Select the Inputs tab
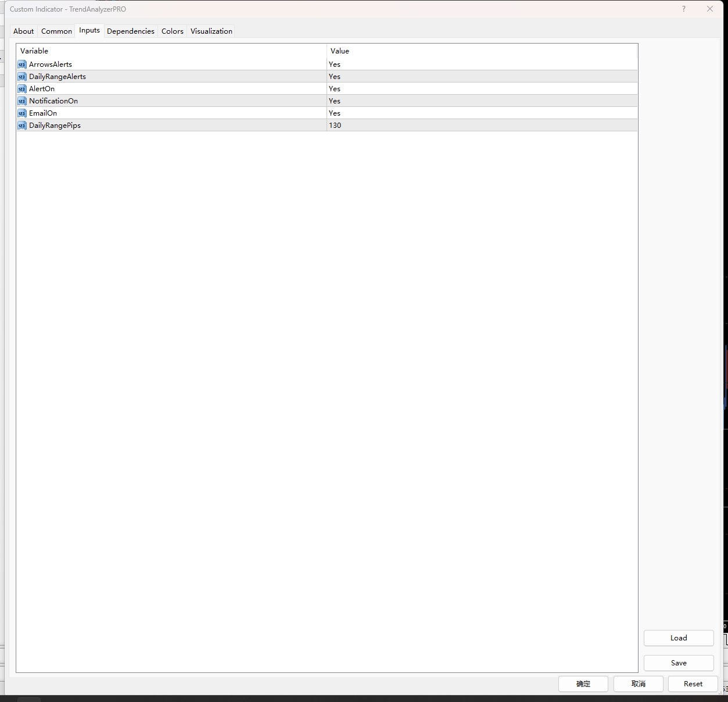Screen dimensions: 728x702 coord(89,30)
